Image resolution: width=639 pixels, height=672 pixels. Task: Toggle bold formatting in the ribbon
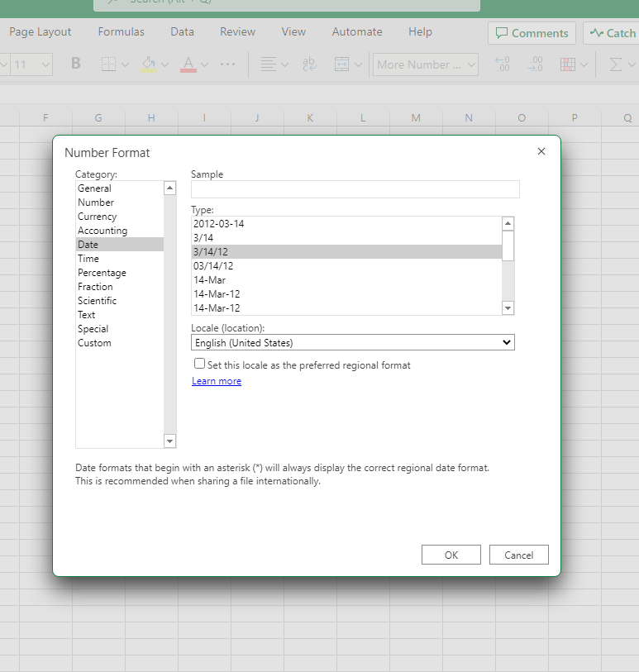point(76,64)
